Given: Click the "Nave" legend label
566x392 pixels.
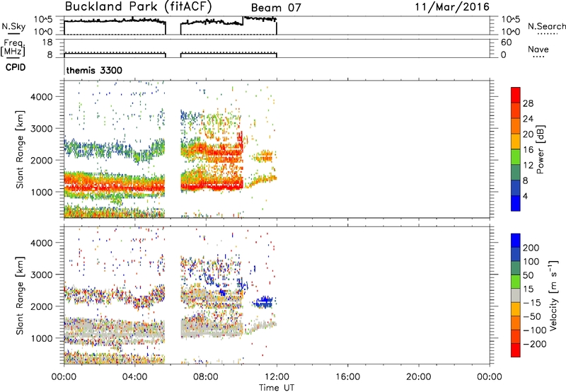Looking at the screenshot, I should (538, 49).
